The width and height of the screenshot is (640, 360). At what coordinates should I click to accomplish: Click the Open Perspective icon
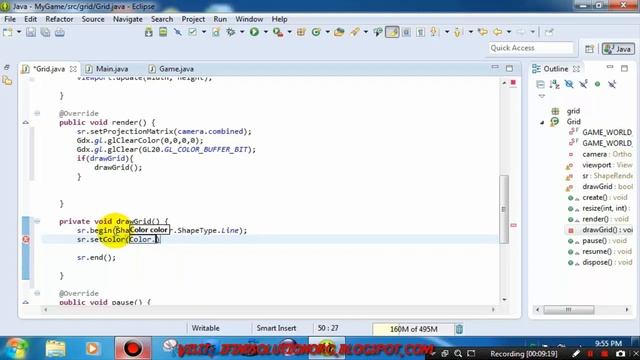tap(589, 49)
